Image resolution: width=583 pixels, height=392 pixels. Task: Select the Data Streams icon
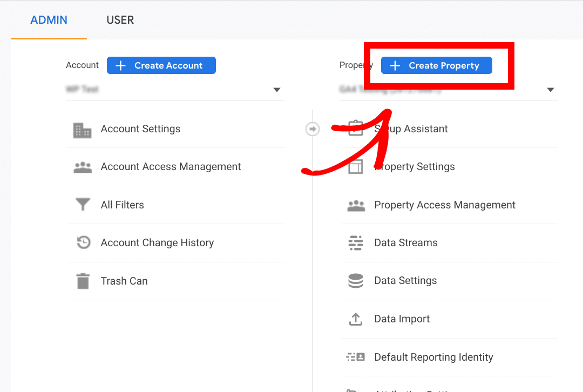click(356, 242)
